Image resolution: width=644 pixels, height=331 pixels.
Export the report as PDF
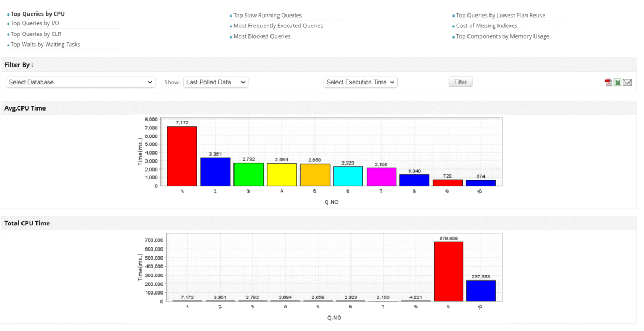(x=609, y=83)
